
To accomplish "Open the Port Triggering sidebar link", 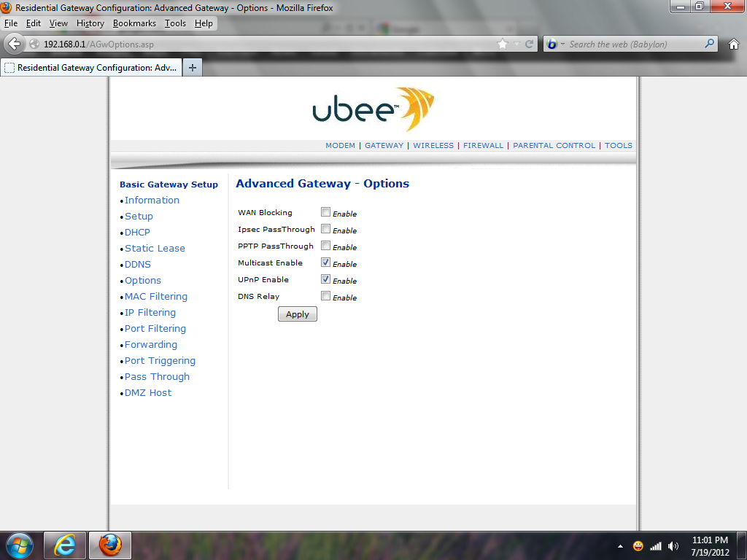I will (160, 360).
